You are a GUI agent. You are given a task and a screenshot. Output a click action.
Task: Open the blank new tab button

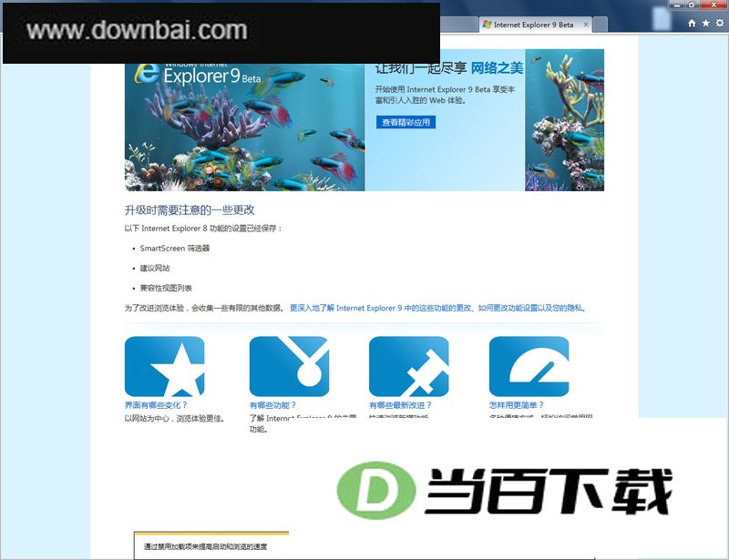point(601,25)
